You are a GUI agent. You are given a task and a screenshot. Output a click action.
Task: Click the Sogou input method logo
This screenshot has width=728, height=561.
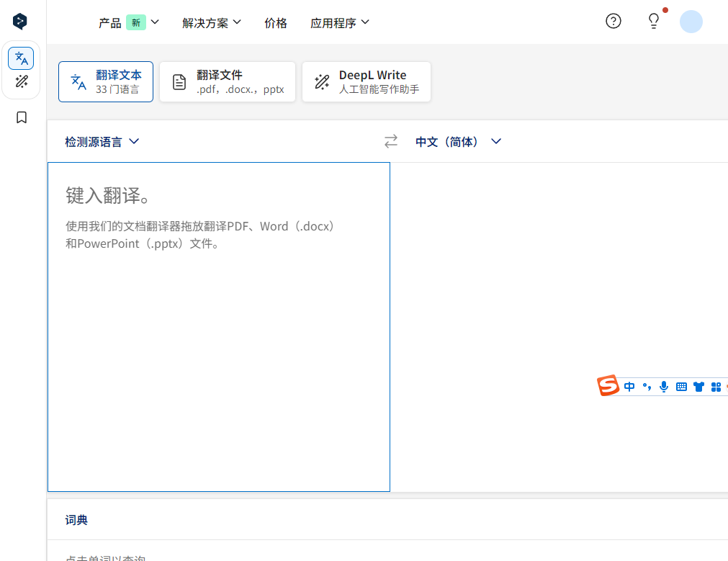(608, 385)
